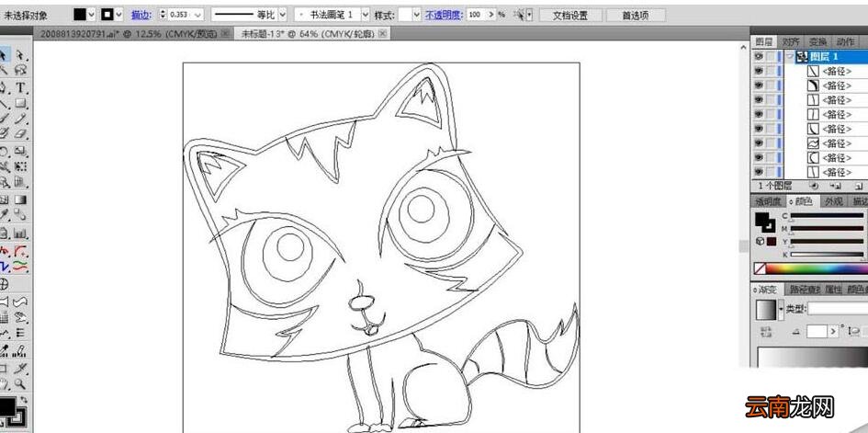
Task: Click the 描边 stroke link
Action: pos(141,15)
